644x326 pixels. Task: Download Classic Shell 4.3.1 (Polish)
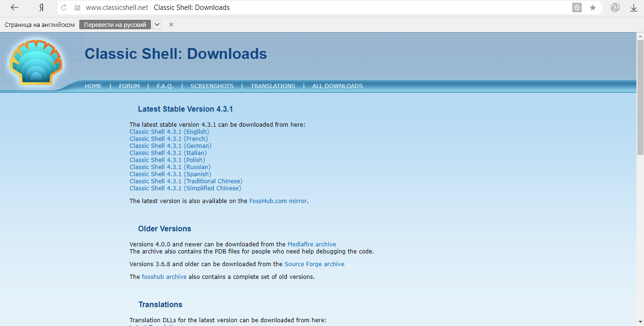(x=167, y=160)
